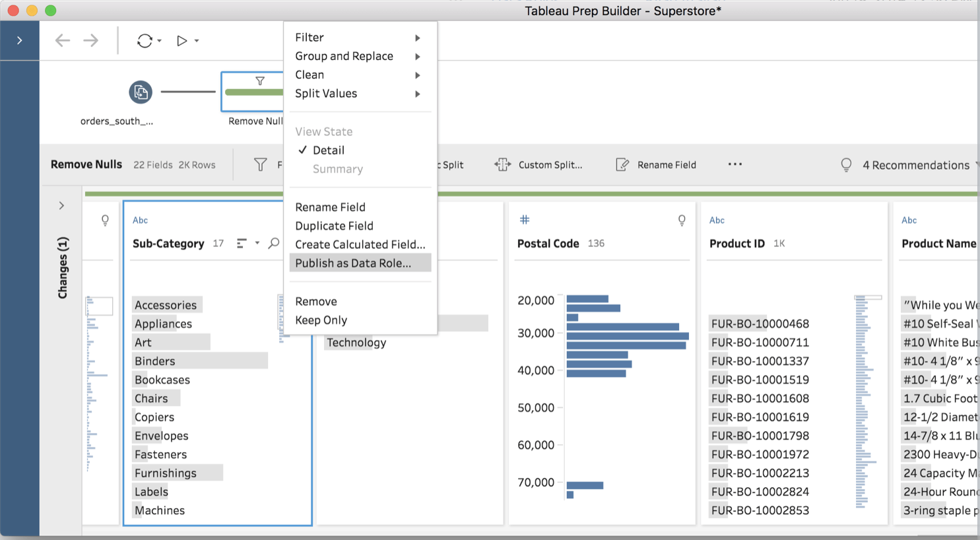The height and width of the screenshot is (540, 980).
Task: Click the undo back arrow
Action: 63,41
